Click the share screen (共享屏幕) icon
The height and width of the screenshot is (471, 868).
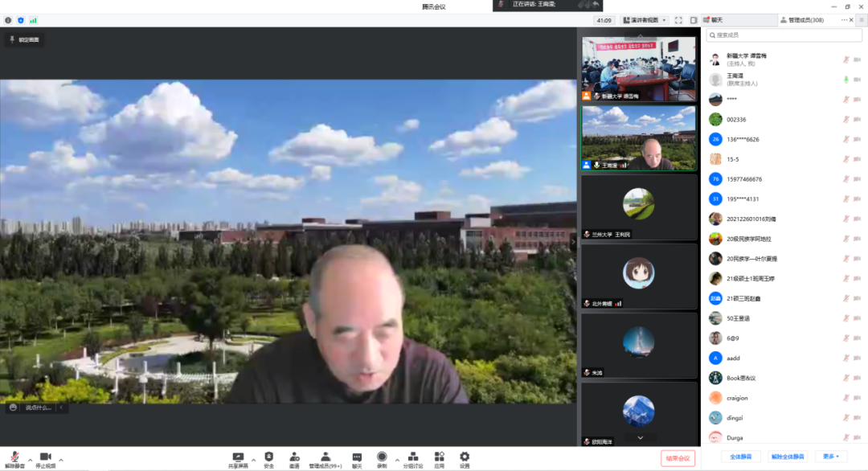238,456
